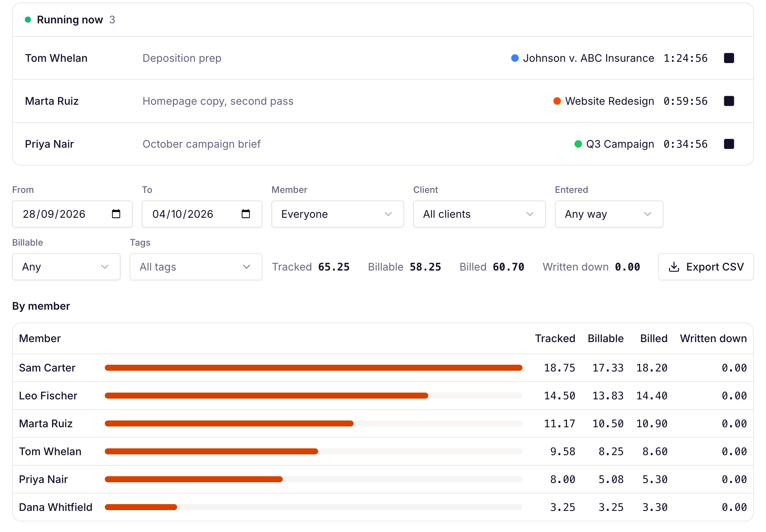Click the Deposition prep timer description
The image size is (766, 532).
182,58
